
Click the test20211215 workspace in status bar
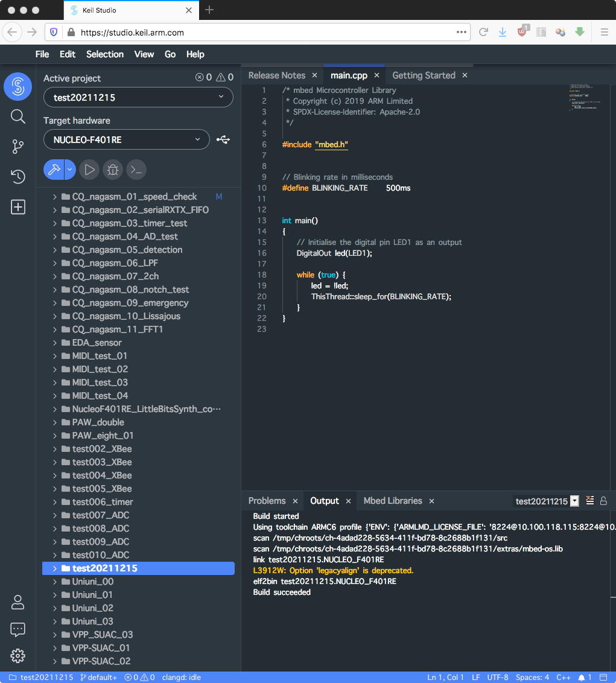(x=42, y=678)
